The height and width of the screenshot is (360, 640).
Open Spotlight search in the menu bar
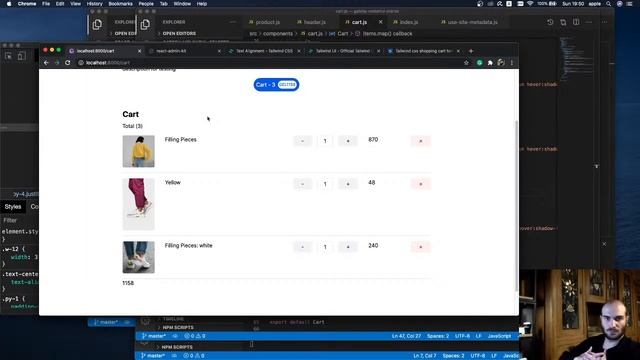[609, 4]
